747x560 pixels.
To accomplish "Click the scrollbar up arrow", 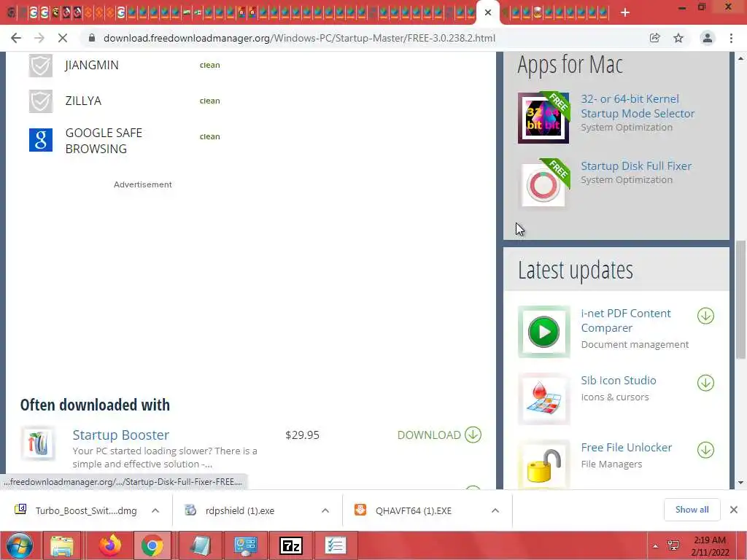I will 741,58.
